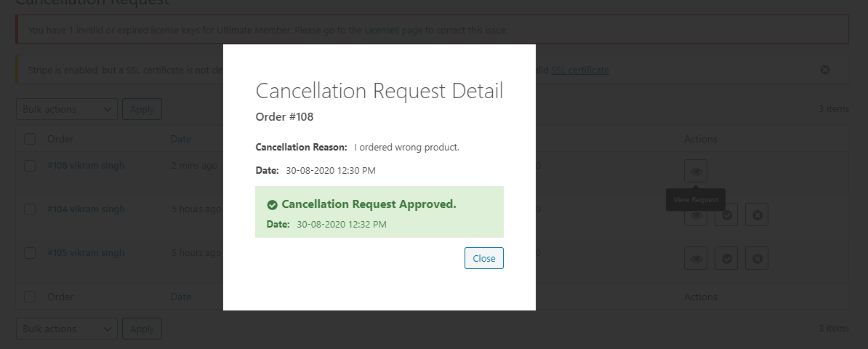The width and height of the screenshot is (868, 349).
Task: Decline cancellation for order #104
Action: pos(757,215)
